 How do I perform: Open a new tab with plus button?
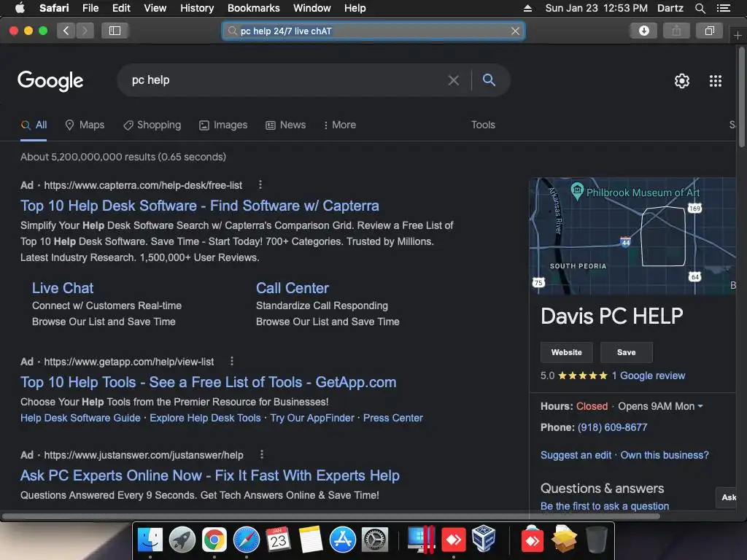[x=738, y=35]
